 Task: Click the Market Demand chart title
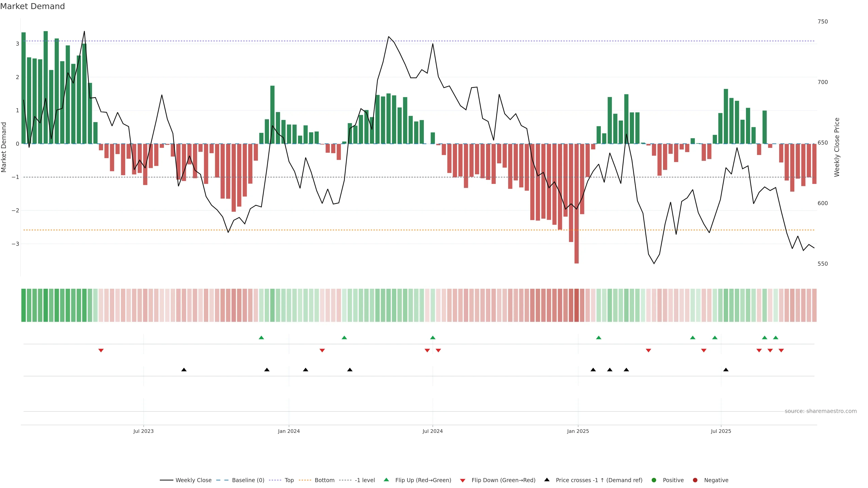coord(32,6)
